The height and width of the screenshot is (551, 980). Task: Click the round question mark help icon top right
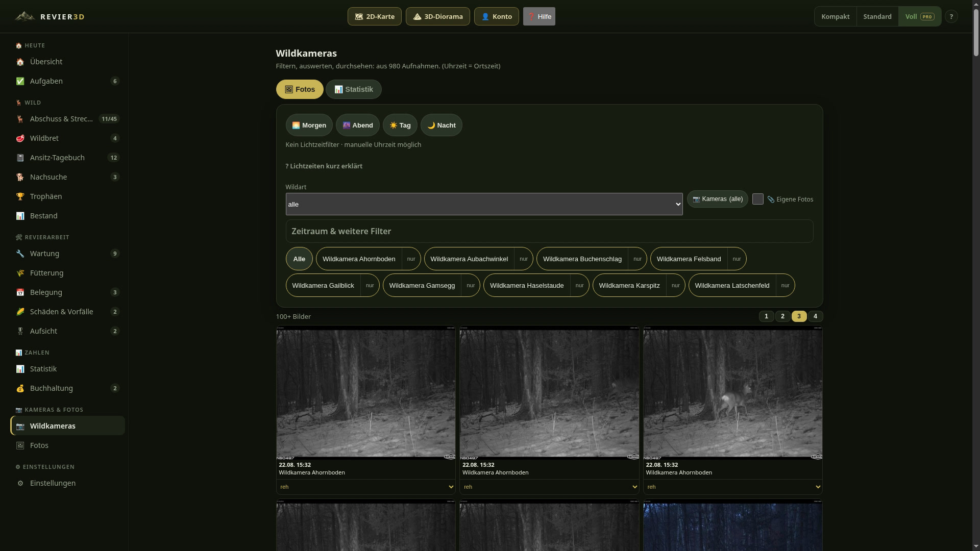pyautogui.click(x=951, y=16)
